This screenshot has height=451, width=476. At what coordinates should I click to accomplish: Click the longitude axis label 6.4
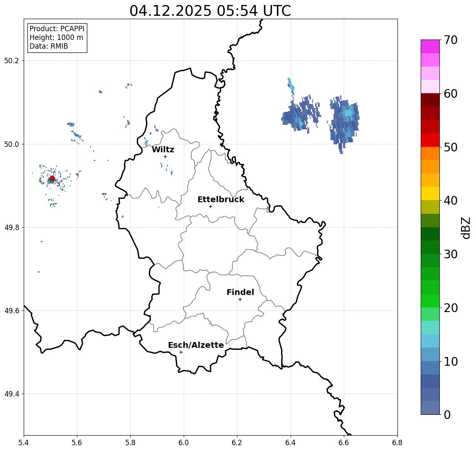pyautogui.click(x=291, y=443)
